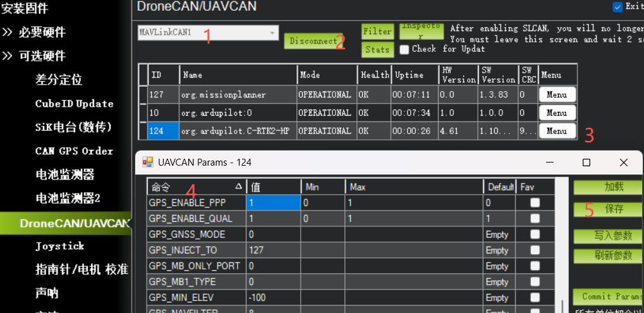Image resolution: width=644 pixels, height=313 pixels.
Task: Open 电池监测器2 sidebar item
Action: 68,199
